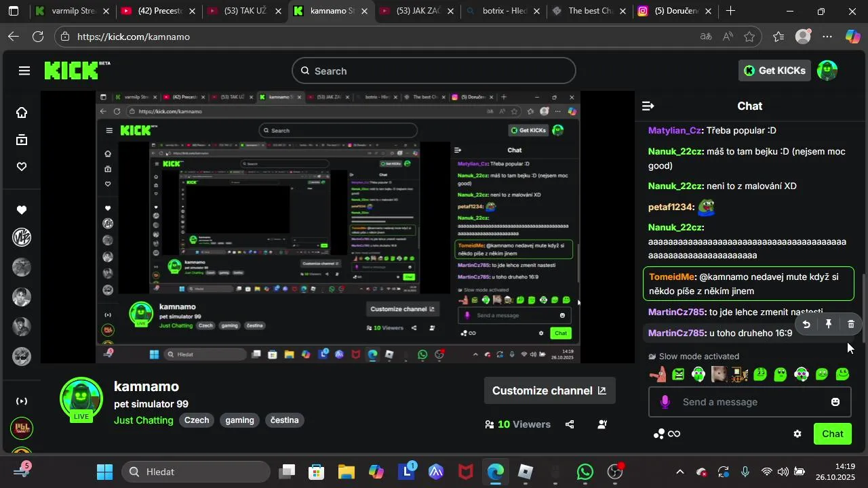The image size is (868, 488).
Task: Open WhatsApp from taskbar
Action: 585,472
